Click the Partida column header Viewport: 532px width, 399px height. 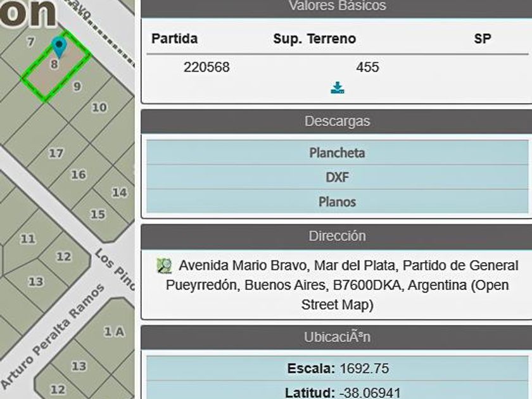pyautogui.click(x=174, y=39)
